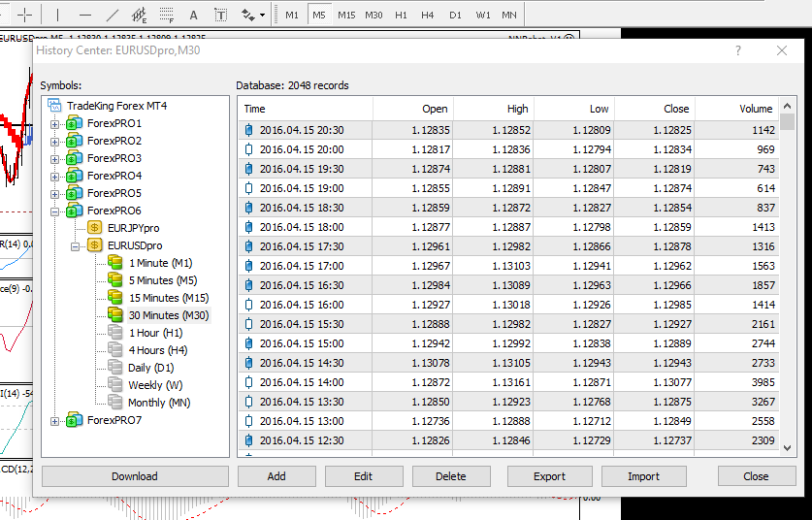Click the Low column header
This screenshot has height=520, width=812.
[574, 109]
